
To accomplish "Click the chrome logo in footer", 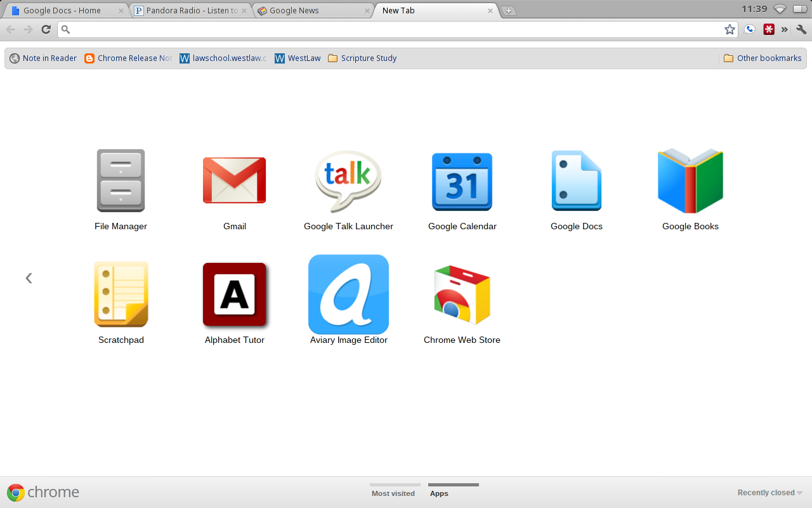I will (43, 492).
